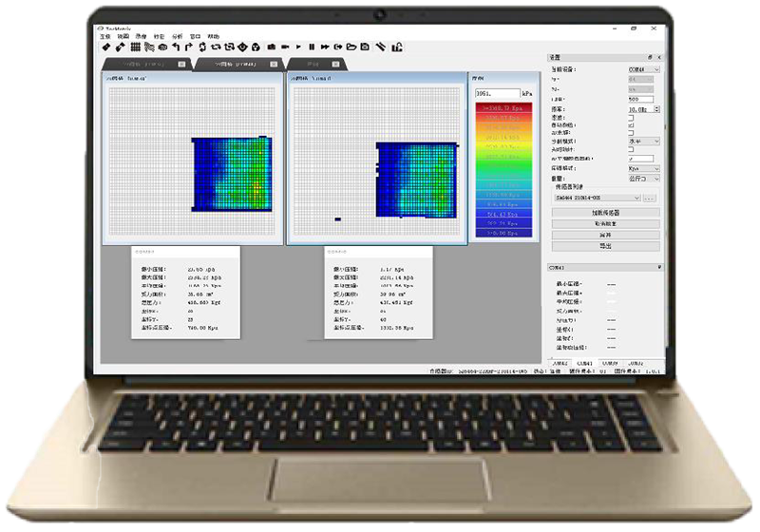The height and width of the screenshot is (532, 760).
Task: Click the rotate-left arrow toolbar icon
Action: (x=176, y=47)
